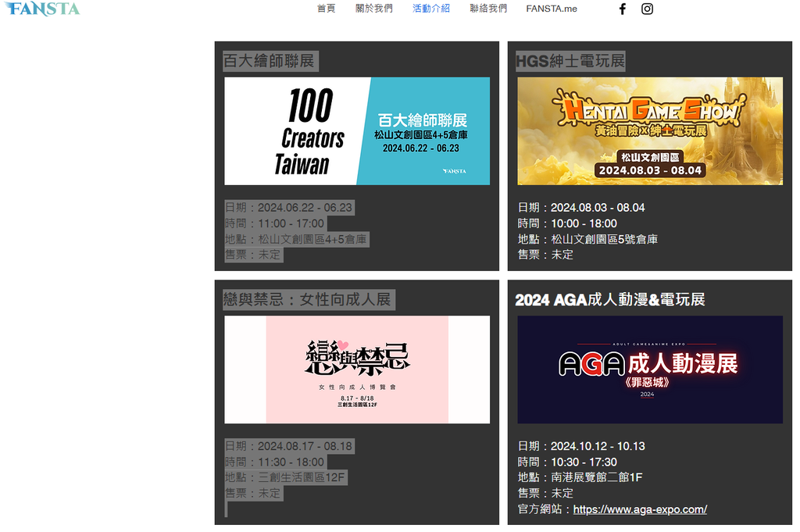Click the 售票：未定 line under AGA成人動漫
This screenshot has width=800, height=532.
545,493
